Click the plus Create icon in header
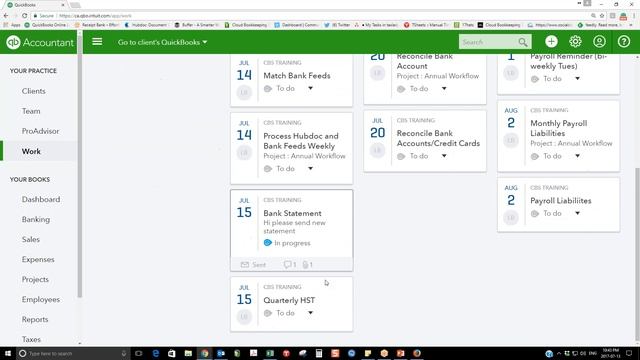 [x=551, y=42]
